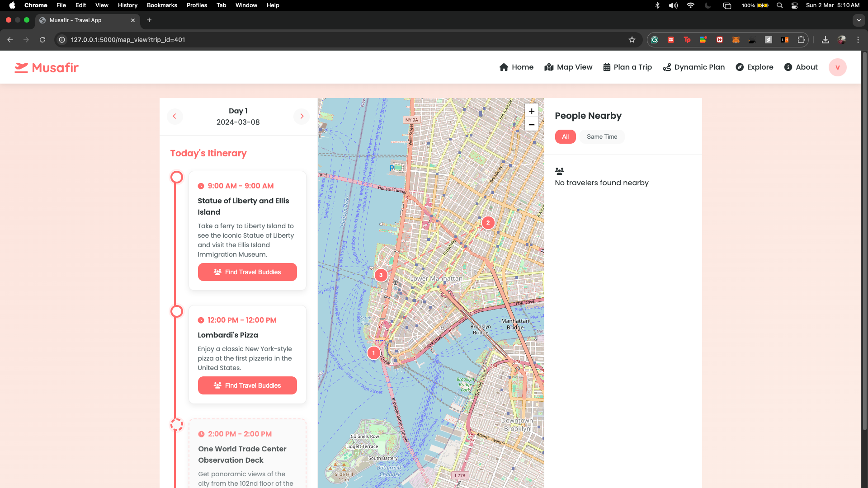868x488 pixels.
Task: Click map marker number 3
Action: [x=381, y=275]
